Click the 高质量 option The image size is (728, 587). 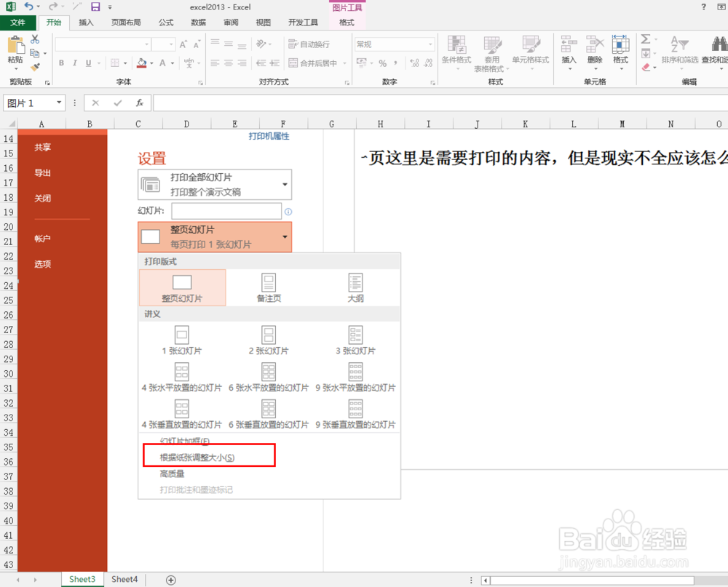173,474
